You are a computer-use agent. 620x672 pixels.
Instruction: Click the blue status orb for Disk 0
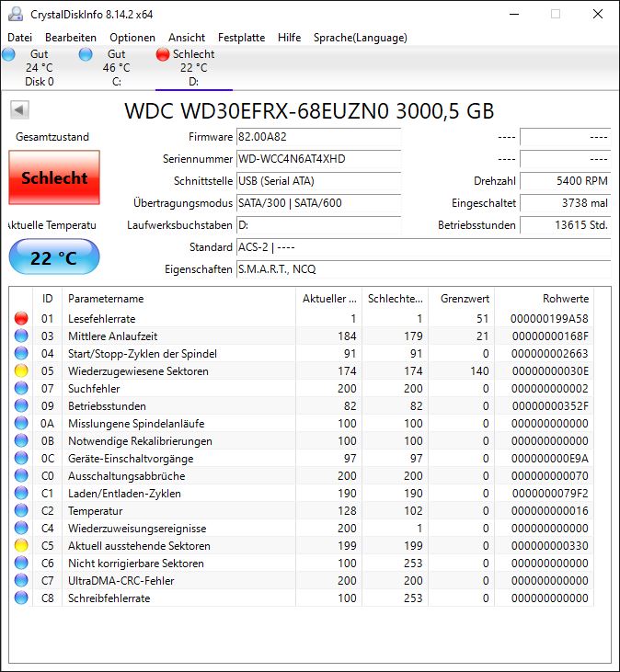pos(8,54)
